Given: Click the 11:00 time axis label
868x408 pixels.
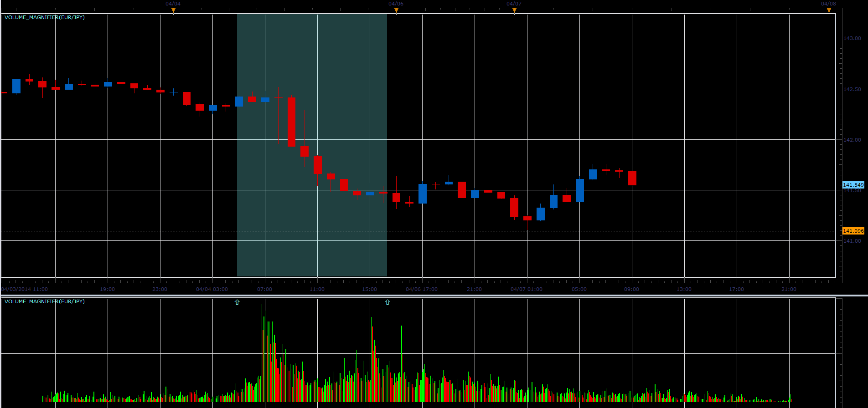Looking at the screenshot, I should click(317, 289).
